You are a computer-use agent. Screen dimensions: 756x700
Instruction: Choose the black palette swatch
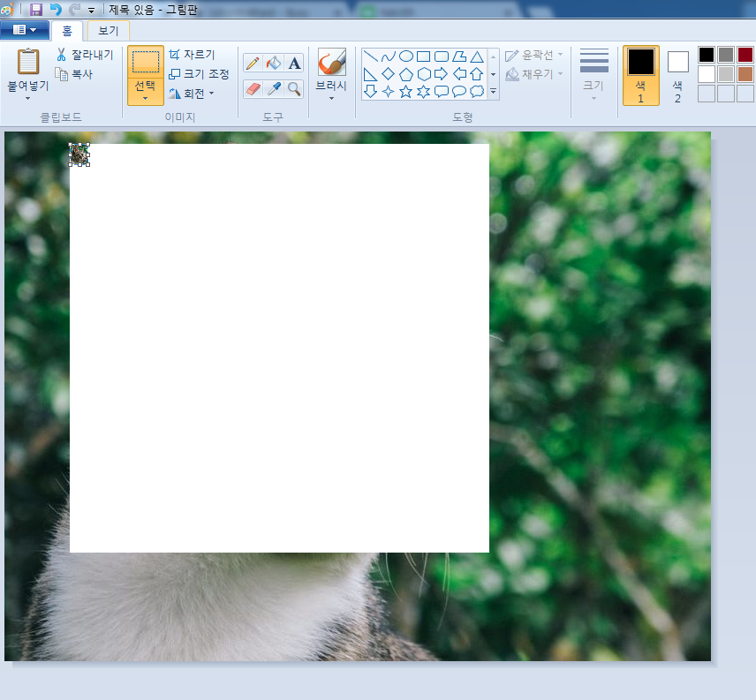pos(707,55)
